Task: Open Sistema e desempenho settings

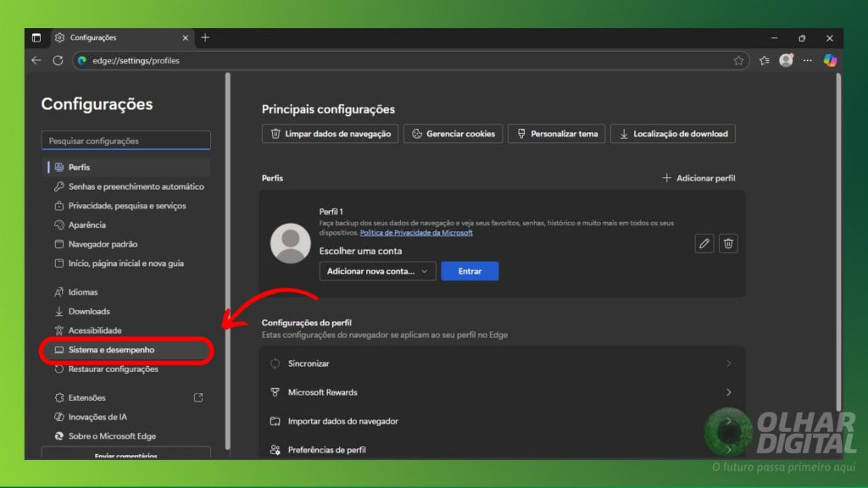Action: coord(125,350)
